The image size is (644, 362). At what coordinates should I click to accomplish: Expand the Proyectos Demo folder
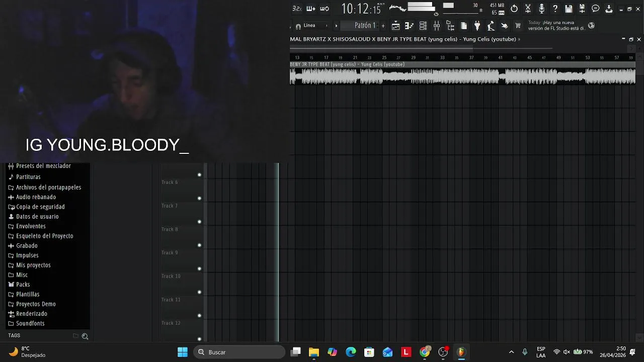coord(32,304)
